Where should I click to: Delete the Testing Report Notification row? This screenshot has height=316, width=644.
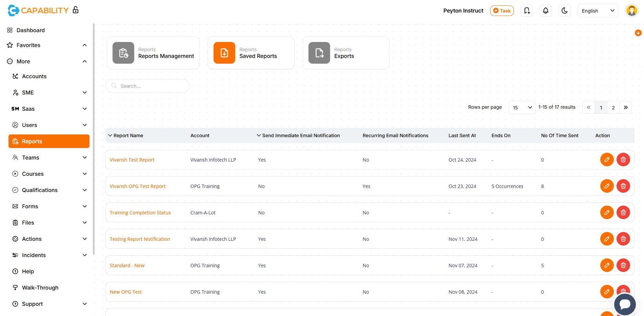623,239
